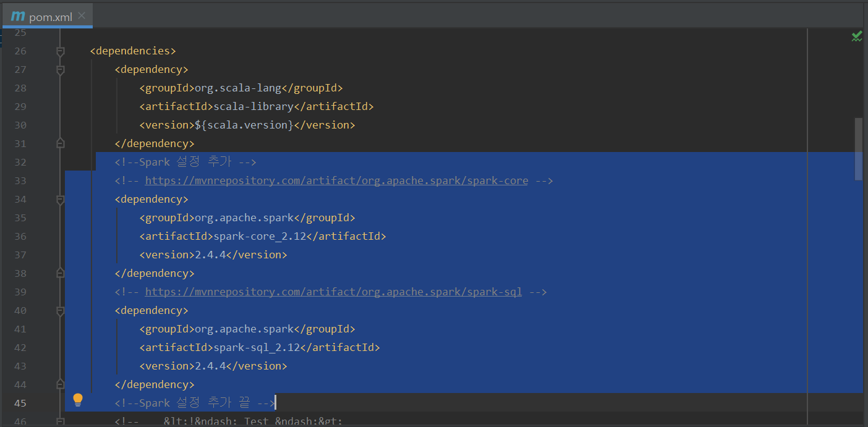The width and height of the screenshot is (868, 427).
Task: Open the yellow lightbulb quick-fix on line 45
Action: click(x=78, y=400)
